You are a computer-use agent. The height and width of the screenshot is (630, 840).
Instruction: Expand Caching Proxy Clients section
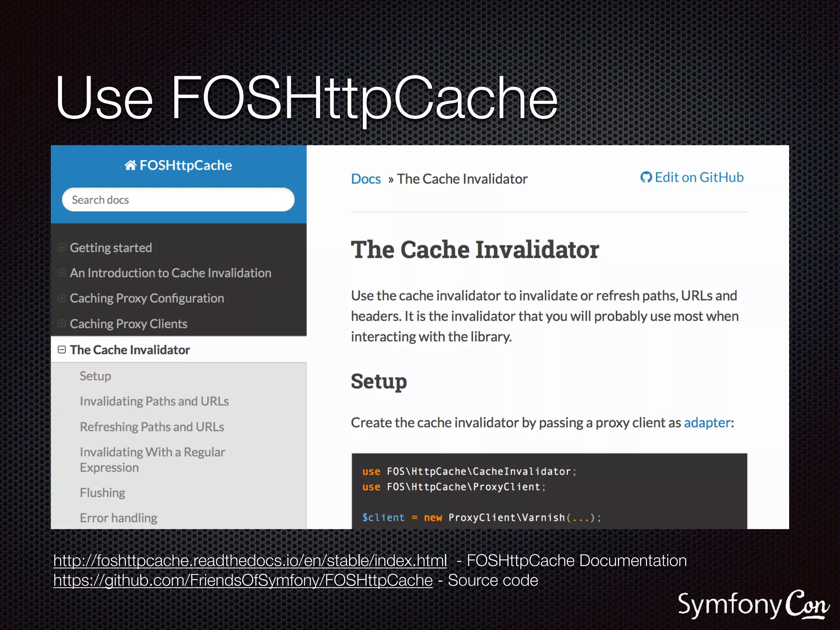point(62,324)
